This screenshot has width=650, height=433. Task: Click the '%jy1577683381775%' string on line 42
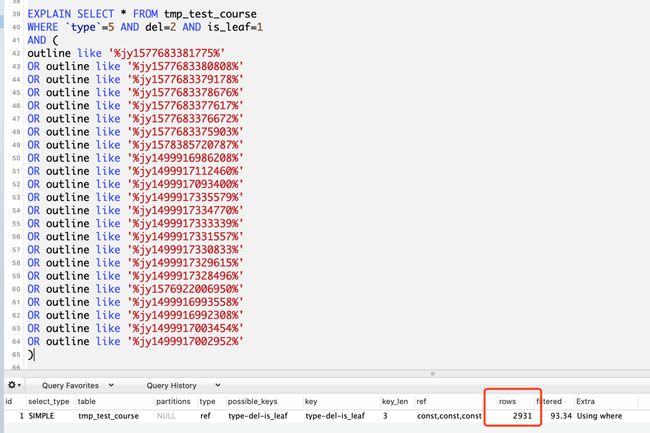[x=167, y=53]
